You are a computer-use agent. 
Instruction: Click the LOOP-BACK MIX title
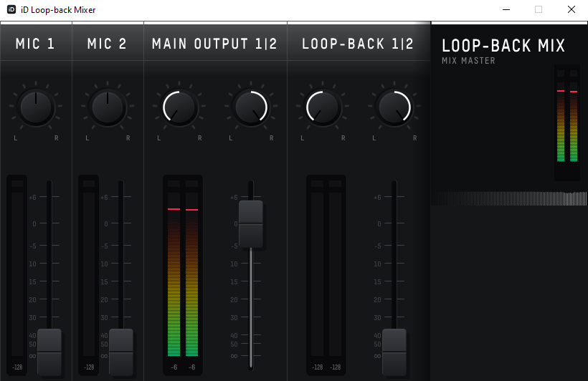tap(503, 46)
